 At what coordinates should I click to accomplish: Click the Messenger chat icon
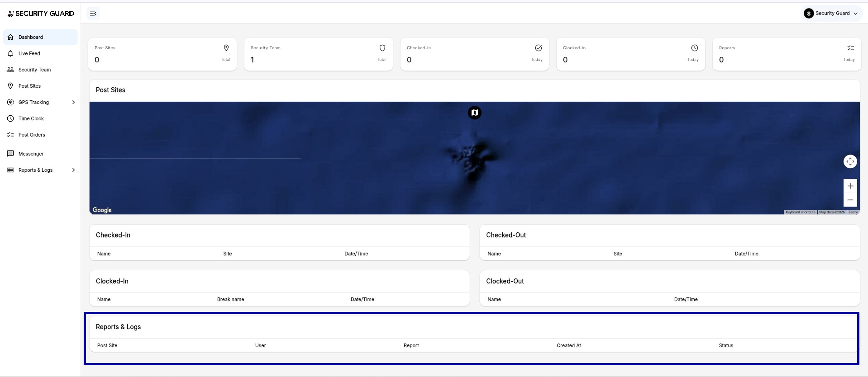[x=10, y=154]
